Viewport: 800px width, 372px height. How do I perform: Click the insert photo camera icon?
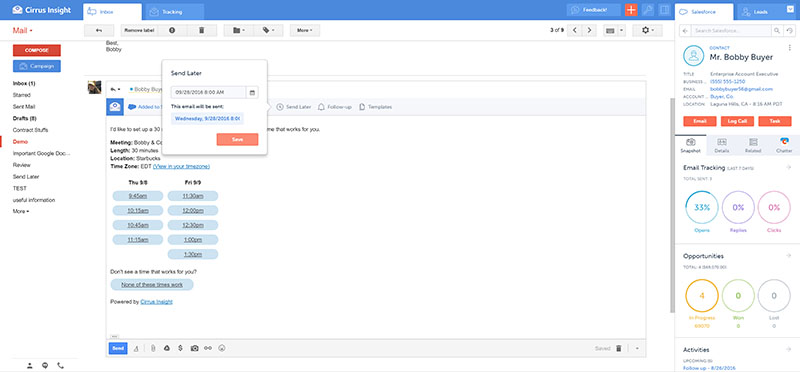click(194, 348)
